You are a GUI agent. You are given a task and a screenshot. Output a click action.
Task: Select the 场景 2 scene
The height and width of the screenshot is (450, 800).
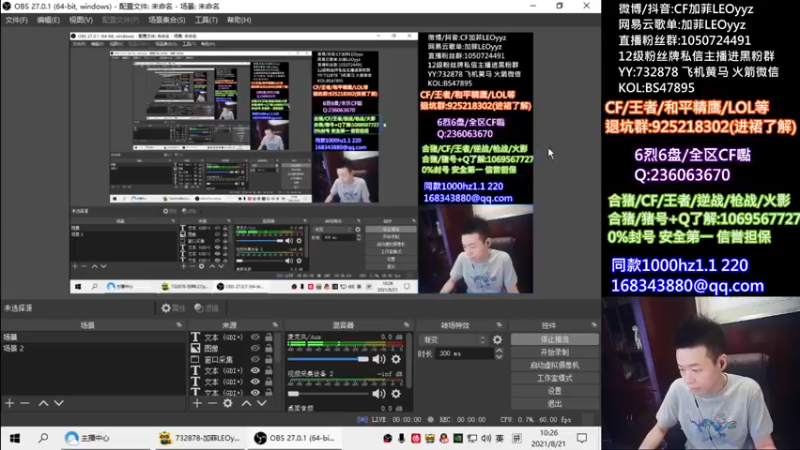93,348
